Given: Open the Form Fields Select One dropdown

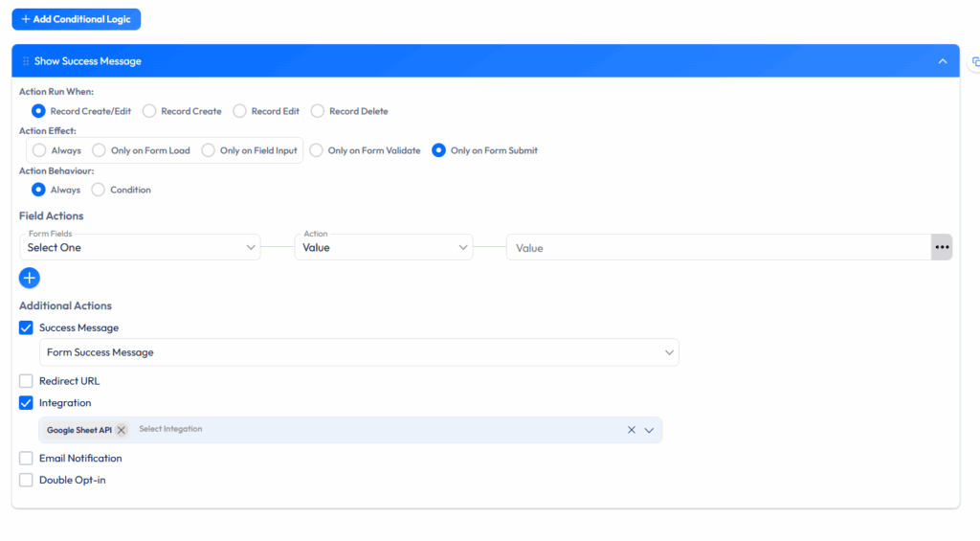Looking at the screenshot, I should (x=140, y=248).
